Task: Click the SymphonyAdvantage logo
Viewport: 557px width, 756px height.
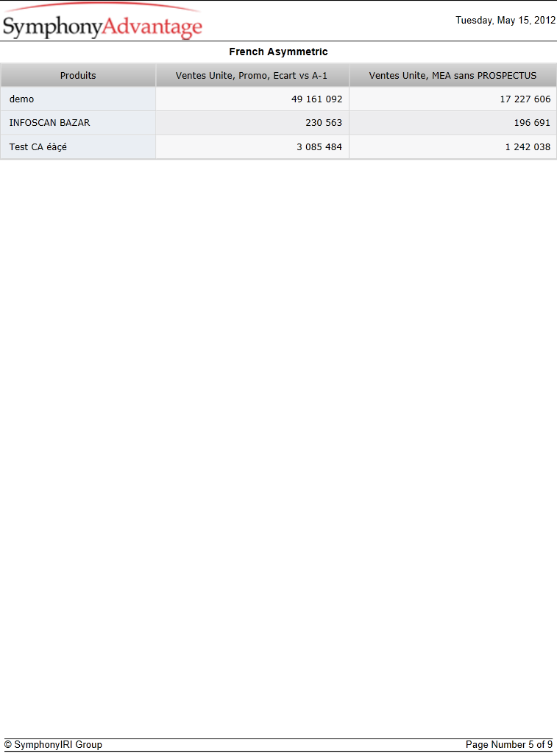Action: click(102, 21)
